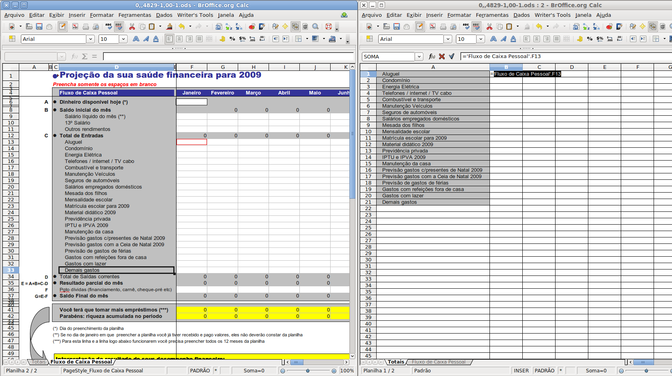The image size is (672, 376).
Task: Toggle Align Left in left window
Action: (169, 39)
